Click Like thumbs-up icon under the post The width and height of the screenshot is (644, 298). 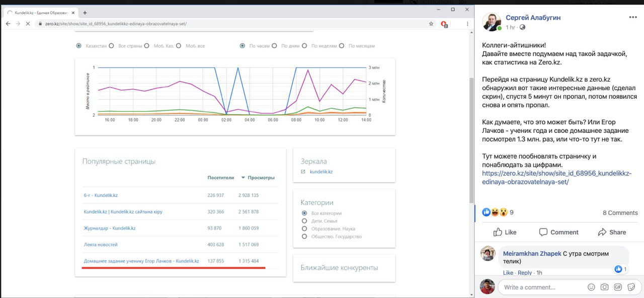498,232
